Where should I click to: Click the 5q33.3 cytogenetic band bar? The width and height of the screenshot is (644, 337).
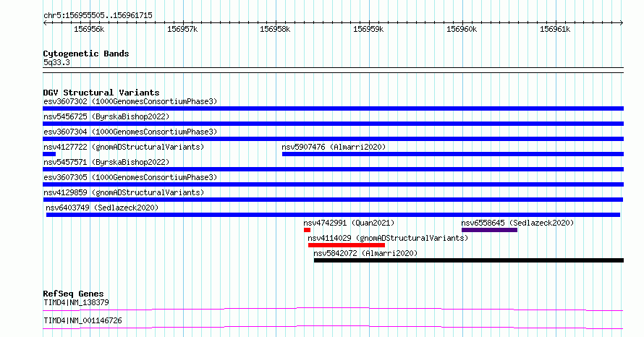tap(333, 70)
